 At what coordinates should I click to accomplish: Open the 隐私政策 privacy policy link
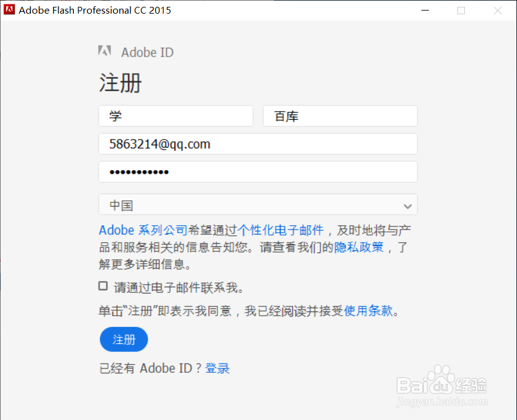click(359, 247)
